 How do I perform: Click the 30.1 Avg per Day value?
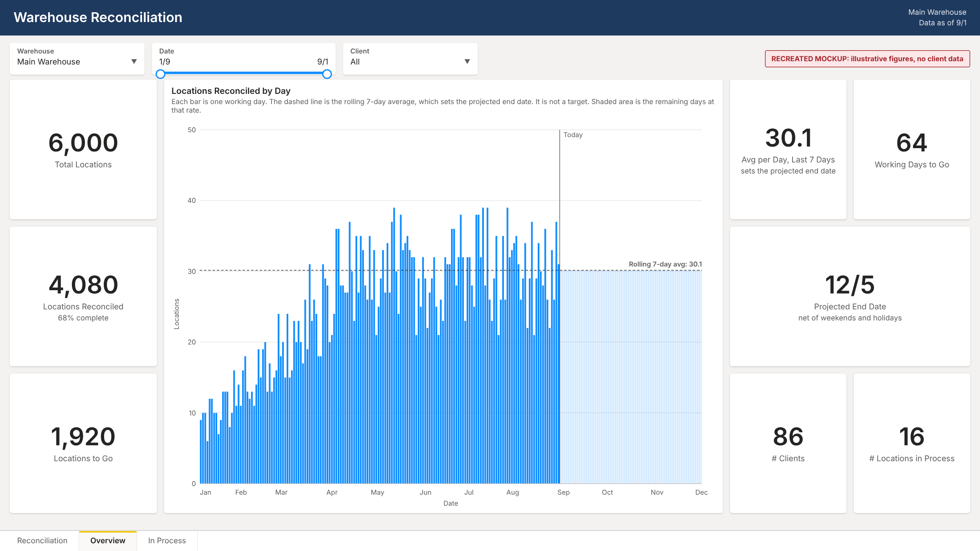(788, 138)
